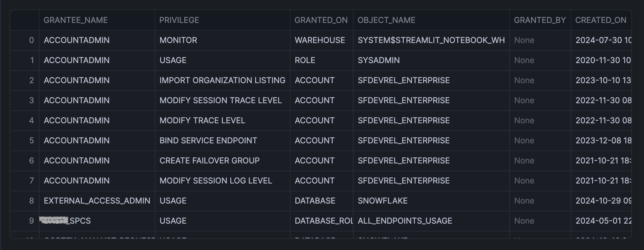
Task: Select the ALL_ENDPOINTS_USAGE cell
Action: pyautogui.click(x=405, y=221)
